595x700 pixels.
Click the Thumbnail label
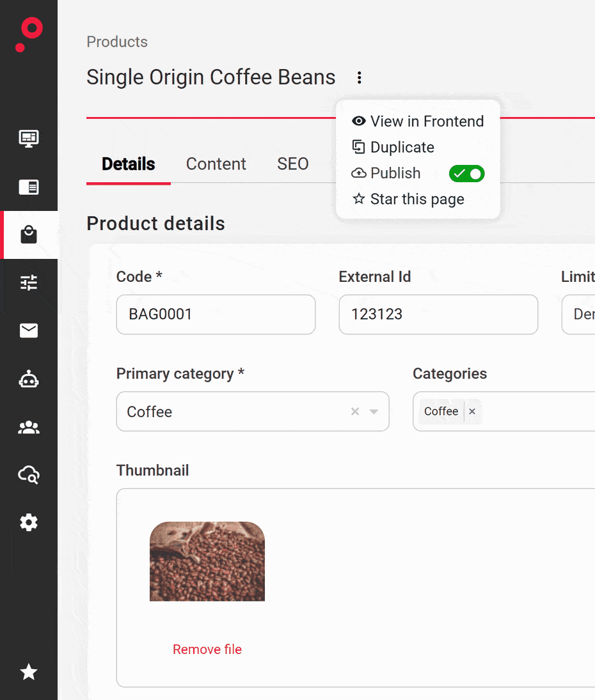point(153,470)
